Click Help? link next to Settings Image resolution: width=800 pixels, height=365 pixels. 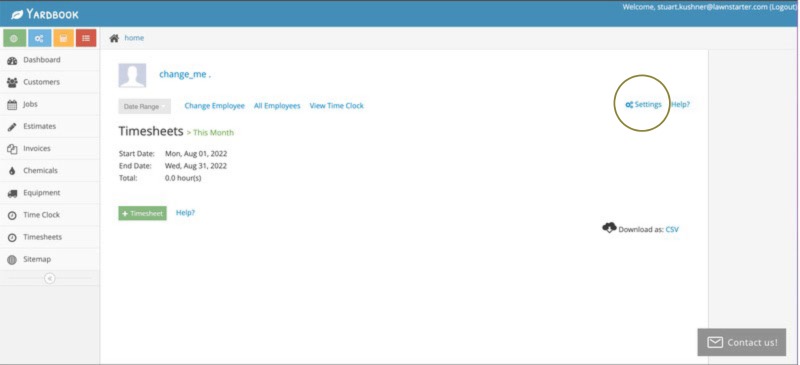(680, 104)
